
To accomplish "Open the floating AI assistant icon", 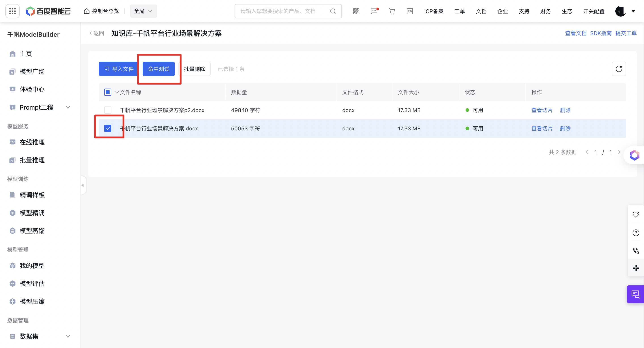I will click(x=634, y=155).
